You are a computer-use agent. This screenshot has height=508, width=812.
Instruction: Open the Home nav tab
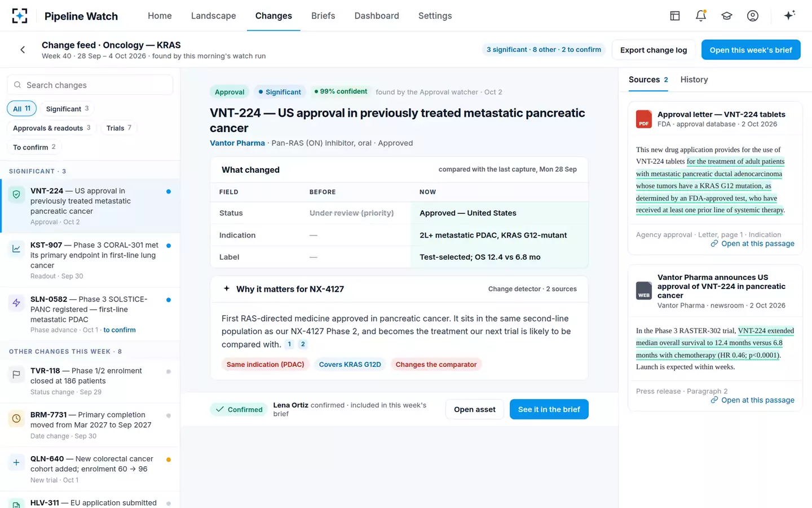[x=160, y=16]
